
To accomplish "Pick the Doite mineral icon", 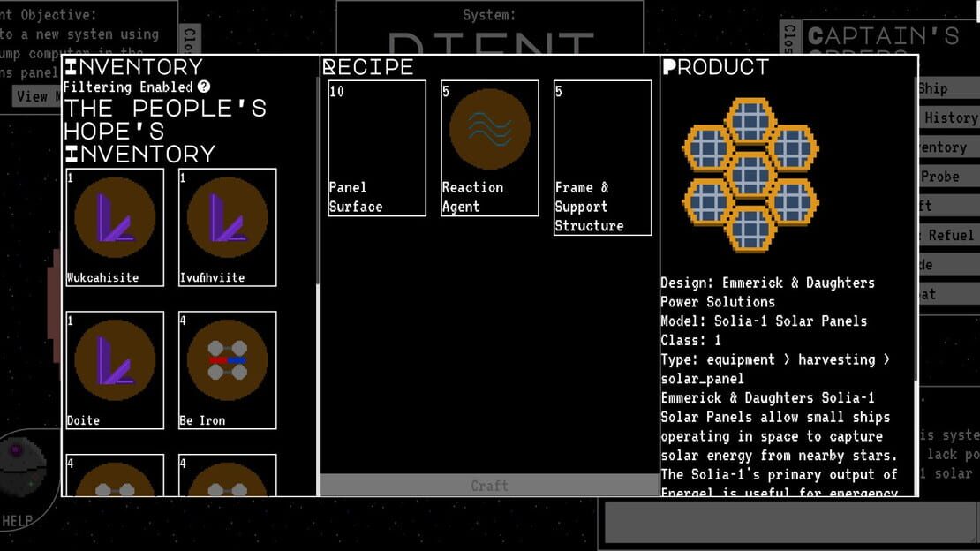I will pyautogui.click(x=115, y=360).
